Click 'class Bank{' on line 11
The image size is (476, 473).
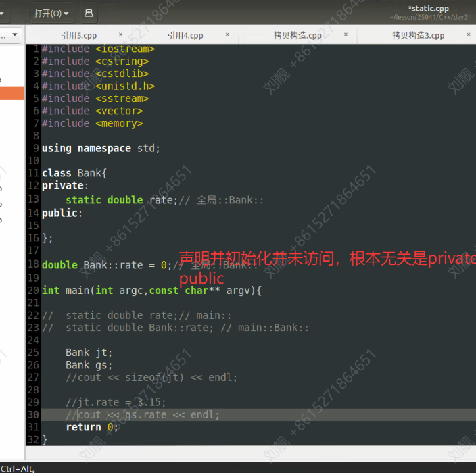[x=74, y=173]
